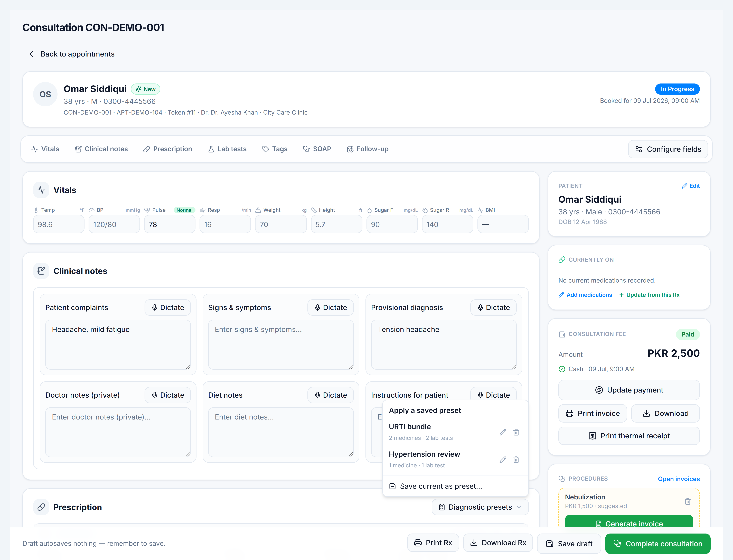Click the green cash payment checkmark
The image size is (733, 560).
pyautogui.click(x=562, y=369)
